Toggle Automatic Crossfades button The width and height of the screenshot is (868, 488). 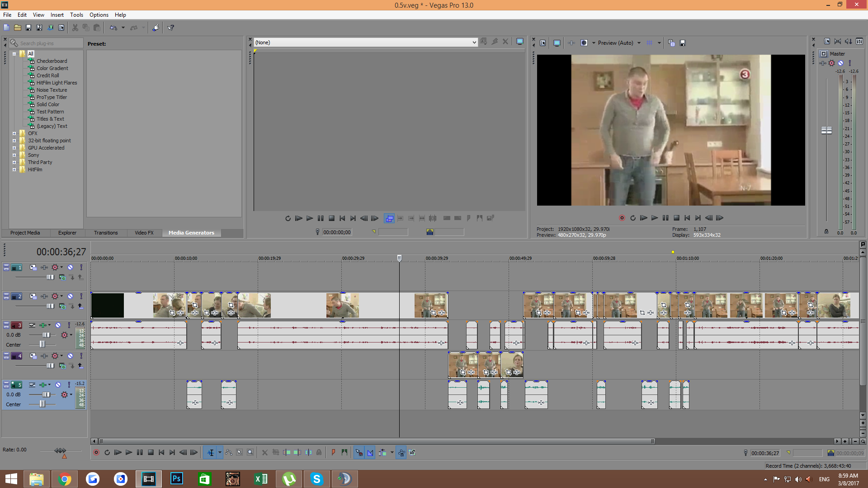370,453
